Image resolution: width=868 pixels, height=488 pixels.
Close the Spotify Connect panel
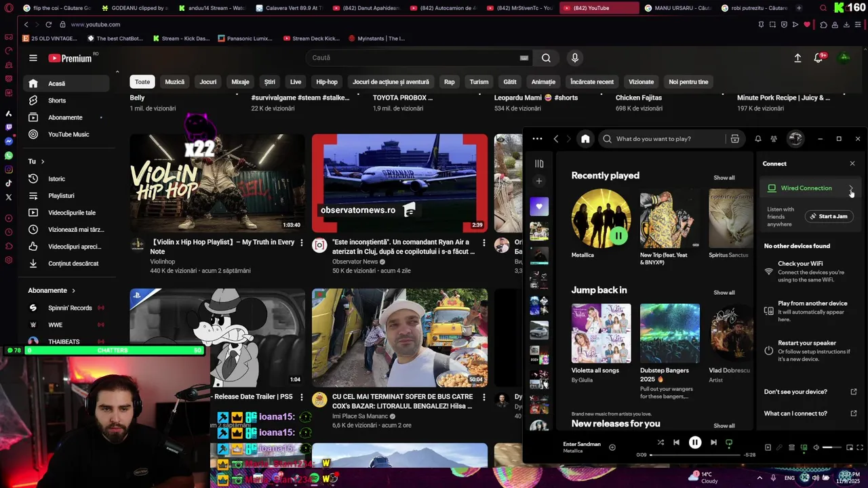(x=852, y=163)
